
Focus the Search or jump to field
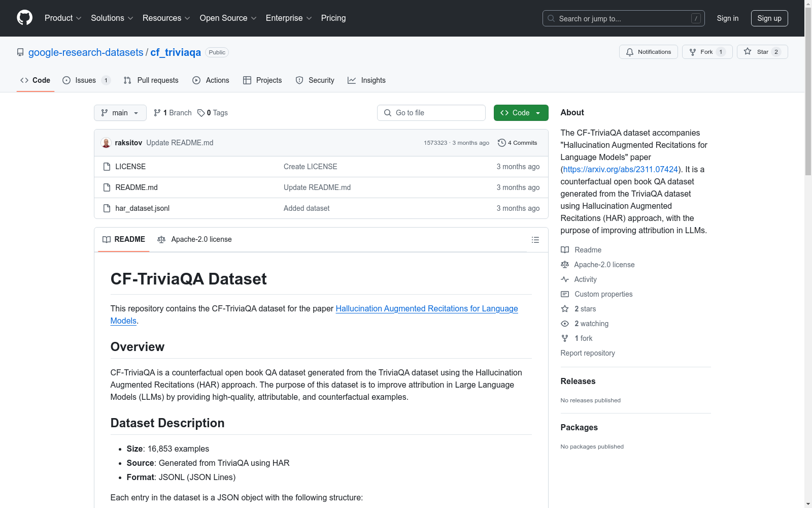pos(623,18)
